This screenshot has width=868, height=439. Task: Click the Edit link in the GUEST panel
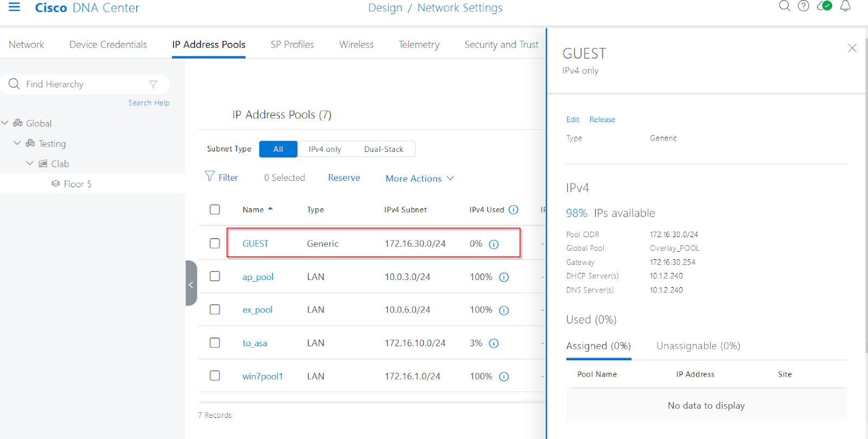tap(573, 119)
